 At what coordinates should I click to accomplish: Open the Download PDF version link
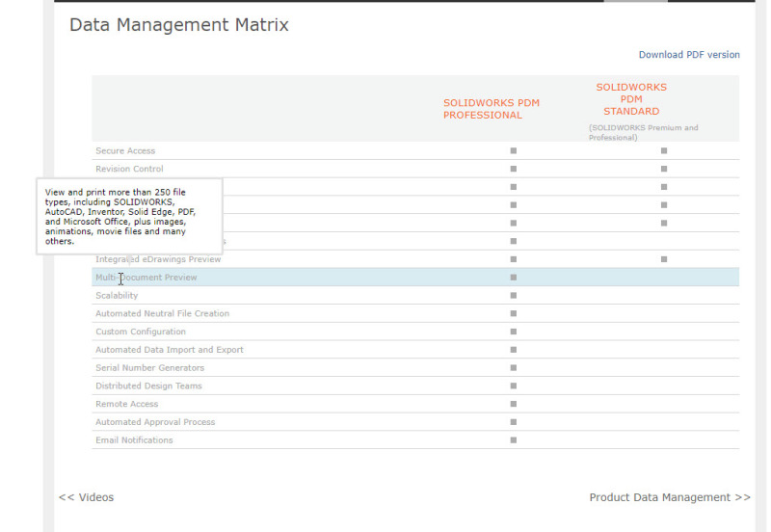[689, 55]
